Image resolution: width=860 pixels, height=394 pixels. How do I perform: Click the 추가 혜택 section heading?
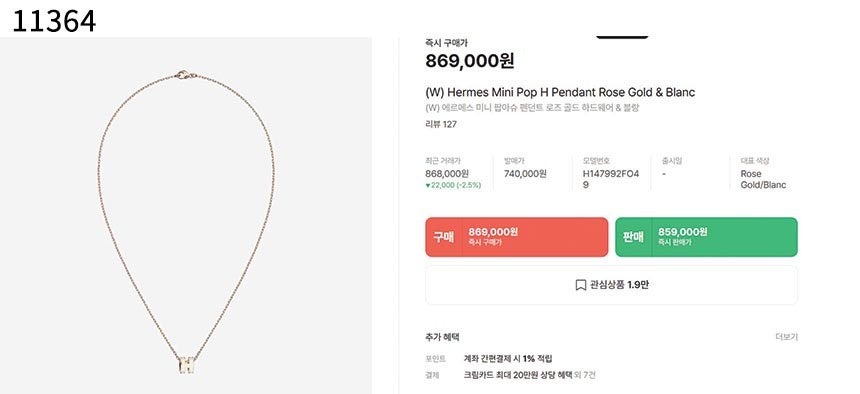pos(442,337)
